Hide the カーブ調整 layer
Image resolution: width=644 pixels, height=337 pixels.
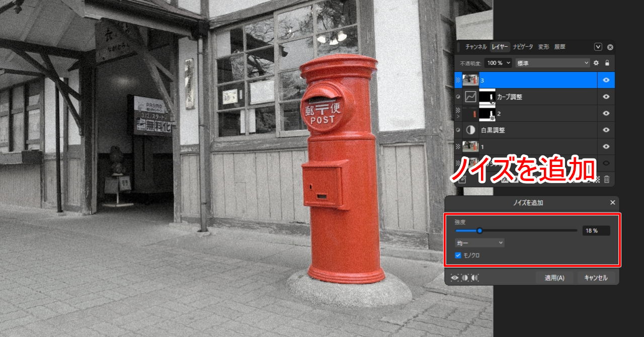606,96
